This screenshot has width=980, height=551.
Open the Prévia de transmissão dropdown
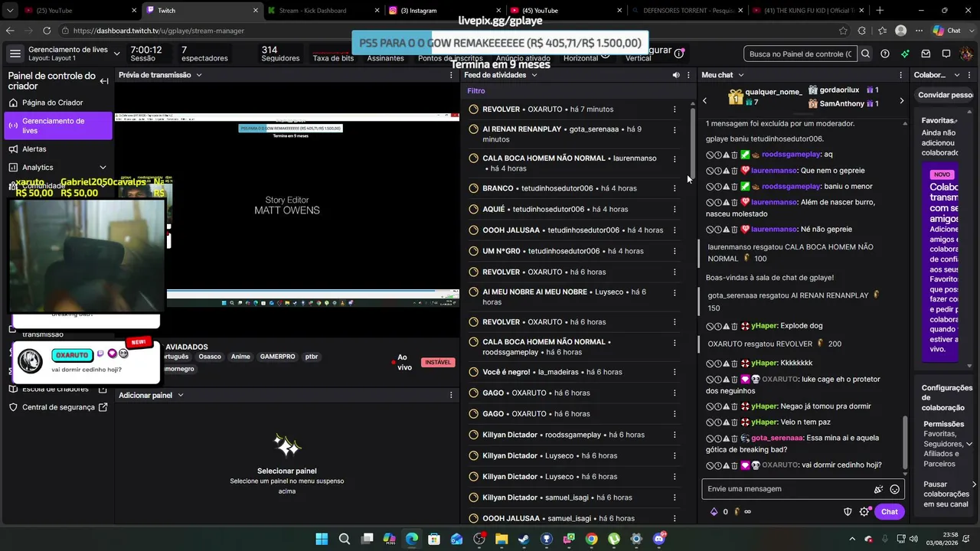click(x=199, y=75)
